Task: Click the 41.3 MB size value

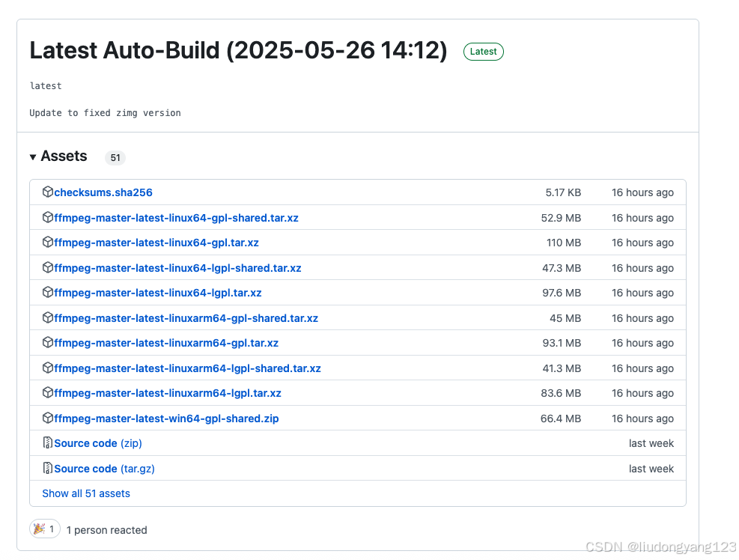Action: pos(562,368)
